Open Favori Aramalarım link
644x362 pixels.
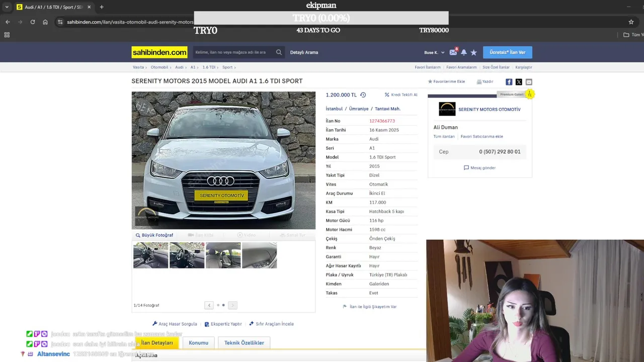pos(461,67)
